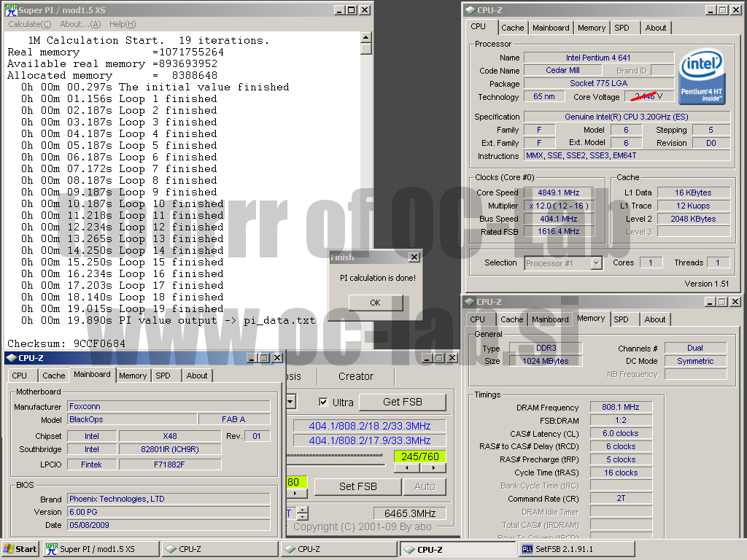Click the Set FSB button
The image size is (747, 560).
point(357,486)
